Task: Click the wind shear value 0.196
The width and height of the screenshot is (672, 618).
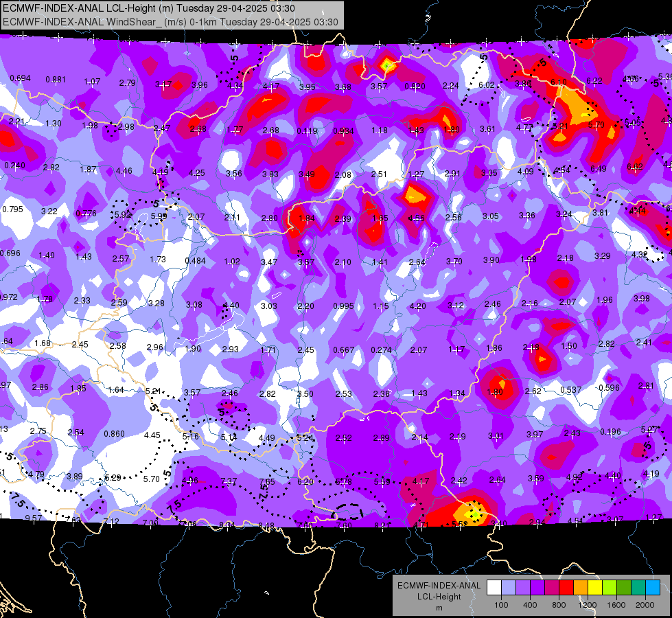Action: point(610,431)
